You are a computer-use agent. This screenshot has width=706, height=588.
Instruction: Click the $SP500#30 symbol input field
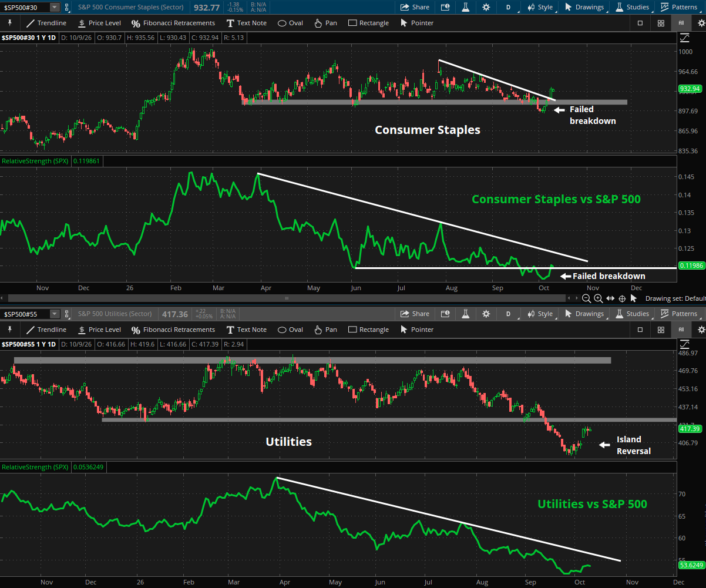[25, 7]
